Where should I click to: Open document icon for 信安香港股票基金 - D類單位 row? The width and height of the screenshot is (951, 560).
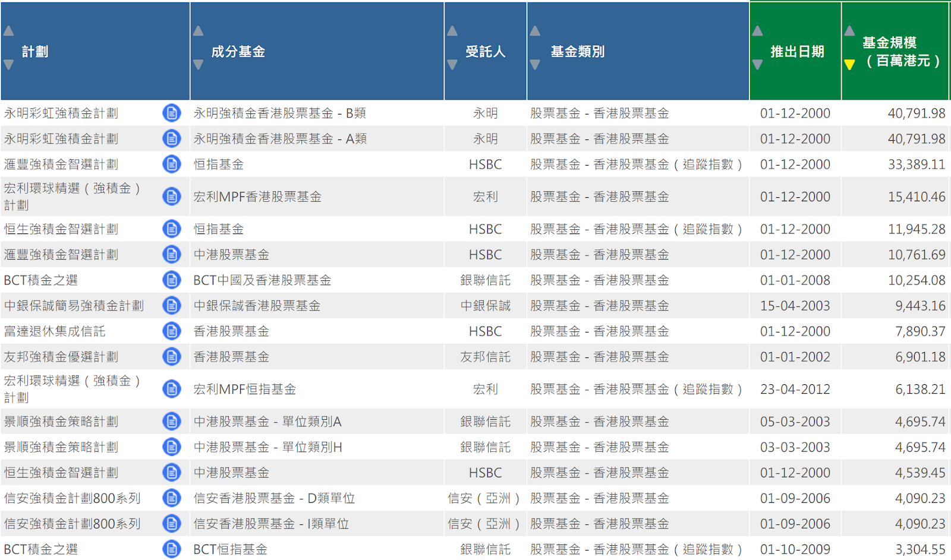172,498
